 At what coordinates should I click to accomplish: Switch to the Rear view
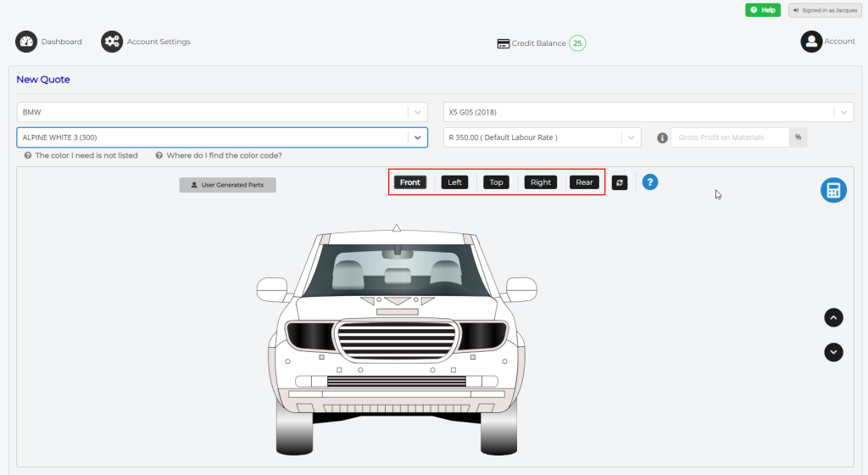click(584, 182)
